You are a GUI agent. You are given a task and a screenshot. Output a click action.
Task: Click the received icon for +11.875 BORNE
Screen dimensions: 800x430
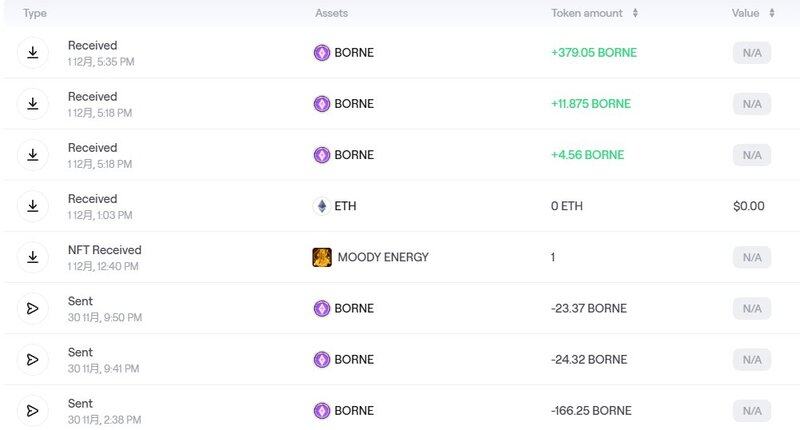tap(32, 104)
